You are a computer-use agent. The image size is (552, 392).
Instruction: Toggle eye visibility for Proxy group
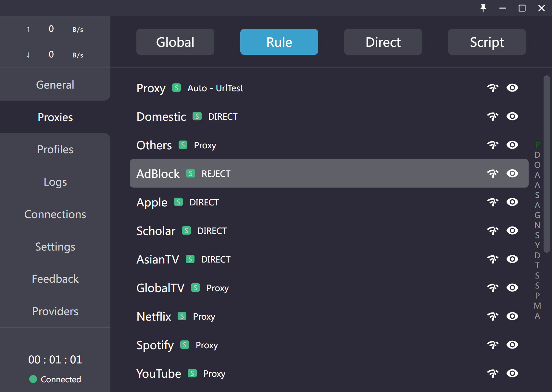click(x=512, y=88)
